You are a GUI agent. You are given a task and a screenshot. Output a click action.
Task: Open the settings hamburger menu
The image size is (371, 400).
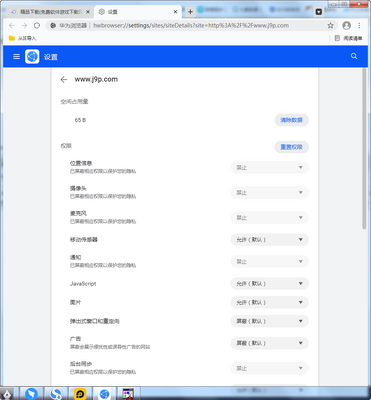coord(16,56)
